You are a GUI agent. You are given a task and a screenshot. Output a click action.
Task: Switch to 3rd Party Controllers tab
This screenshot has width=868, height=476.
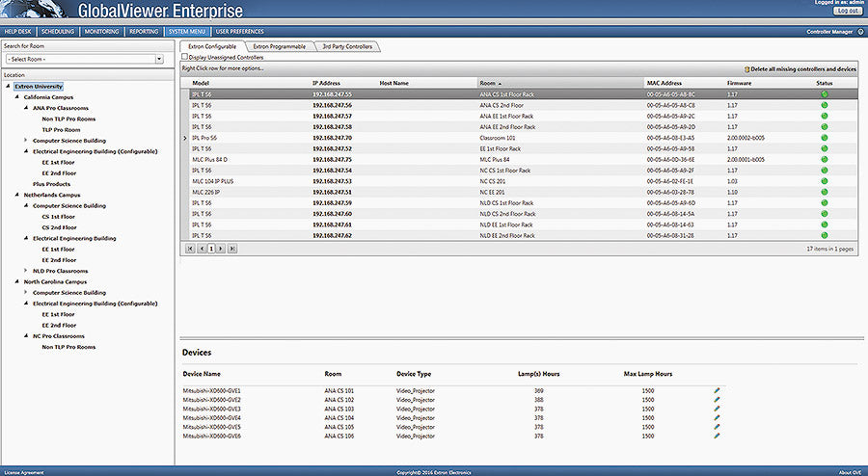(347, 46)
